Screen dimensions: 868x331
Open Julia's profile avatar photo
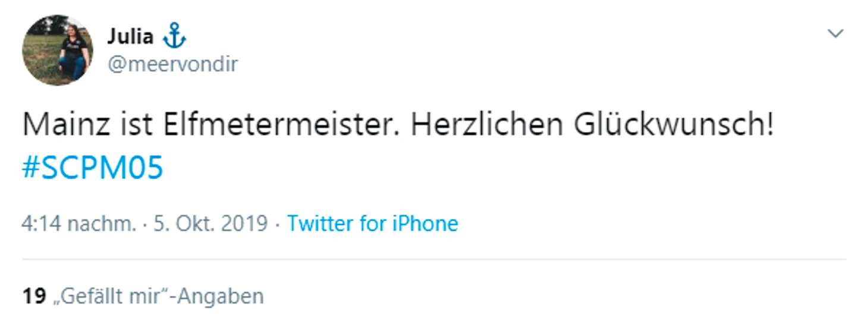(58, 50)
